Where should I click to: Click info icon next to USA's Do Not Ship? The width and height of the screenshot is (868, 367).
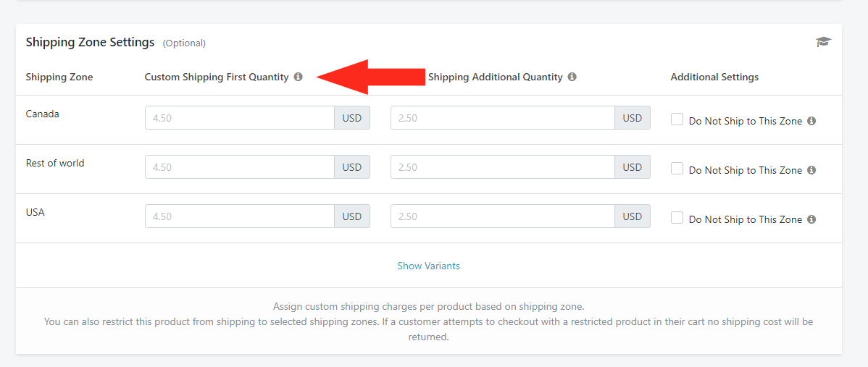(811, 219)
